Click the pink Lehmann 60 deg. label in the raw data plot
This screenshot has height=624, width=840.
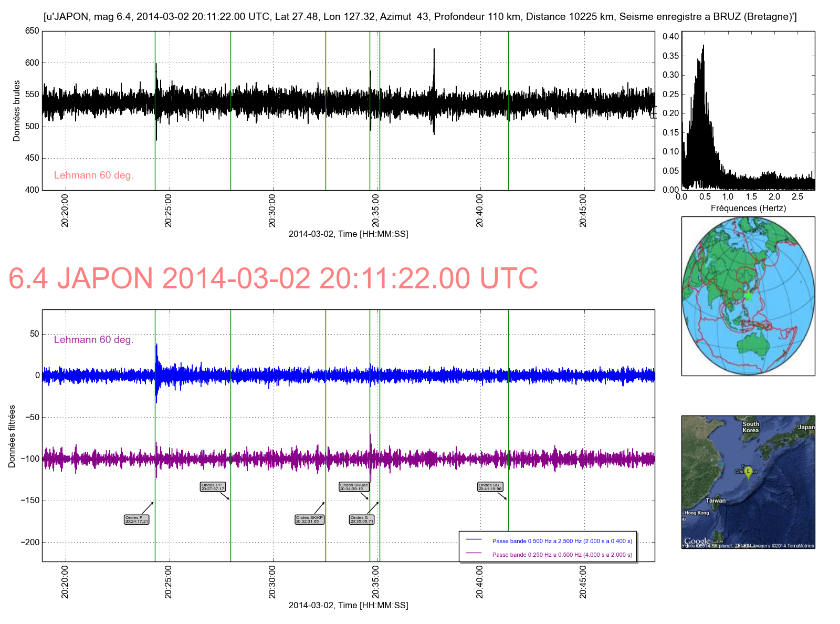click(x=93, y=175)
